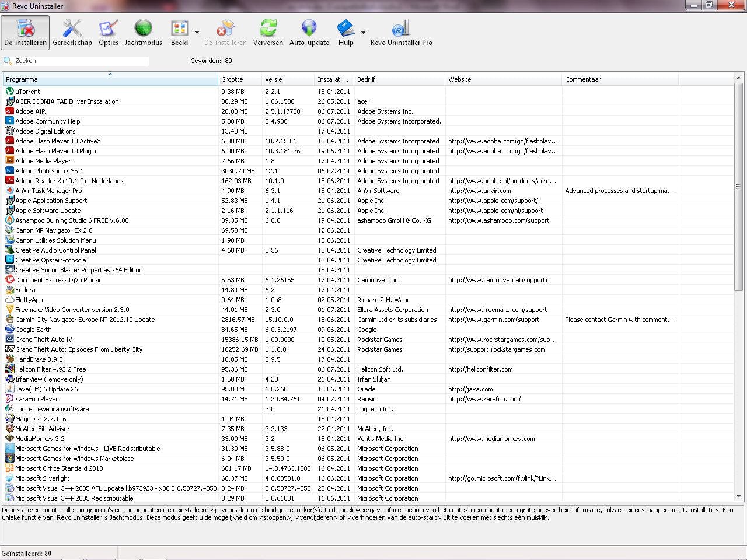Click the 16252.69 MB size cell

coord(240,349)
